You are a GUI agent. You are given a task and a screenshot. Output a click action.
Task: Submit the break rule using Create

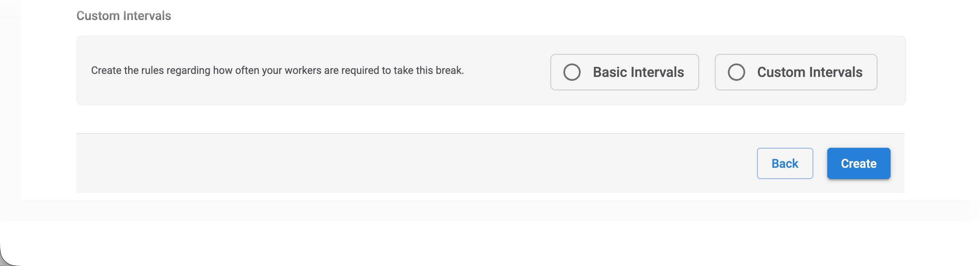[858, 163]
